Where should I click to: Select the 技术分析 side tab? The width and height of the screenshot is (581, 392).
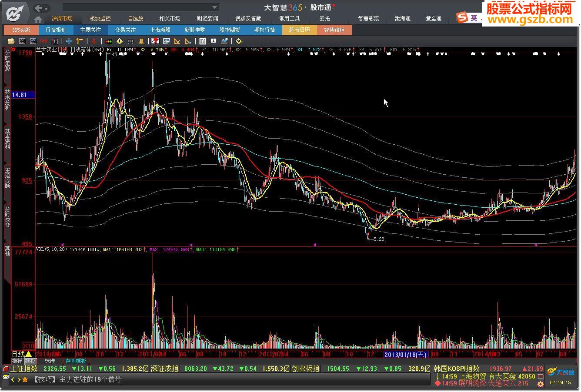pos(7,100)
